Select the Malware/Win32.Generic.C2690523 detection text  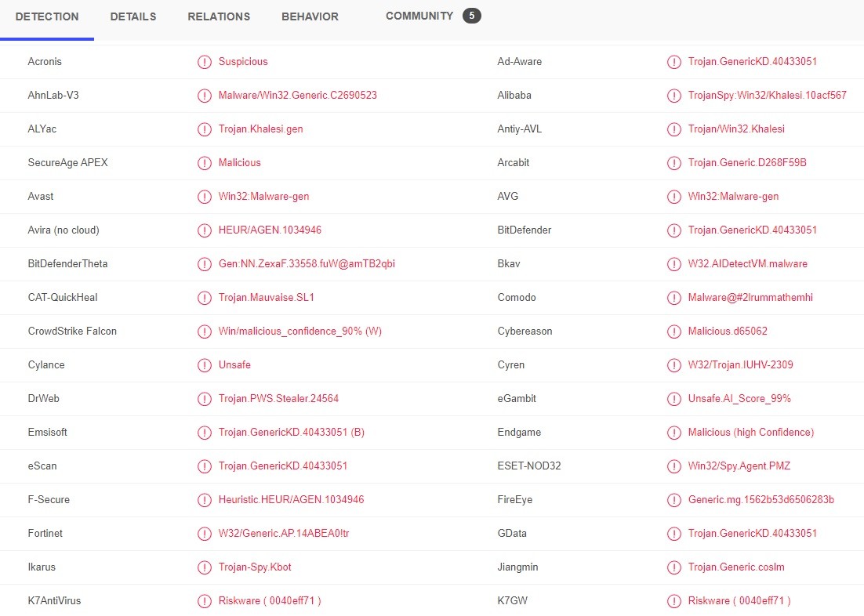[x=298, y=95]
